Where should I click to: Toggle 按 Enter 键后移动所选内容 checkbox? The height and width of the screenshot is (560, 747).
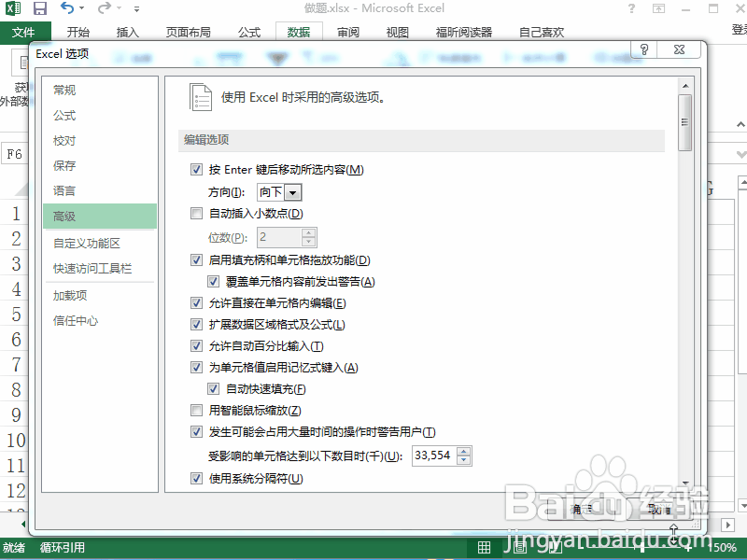(196, 170)
